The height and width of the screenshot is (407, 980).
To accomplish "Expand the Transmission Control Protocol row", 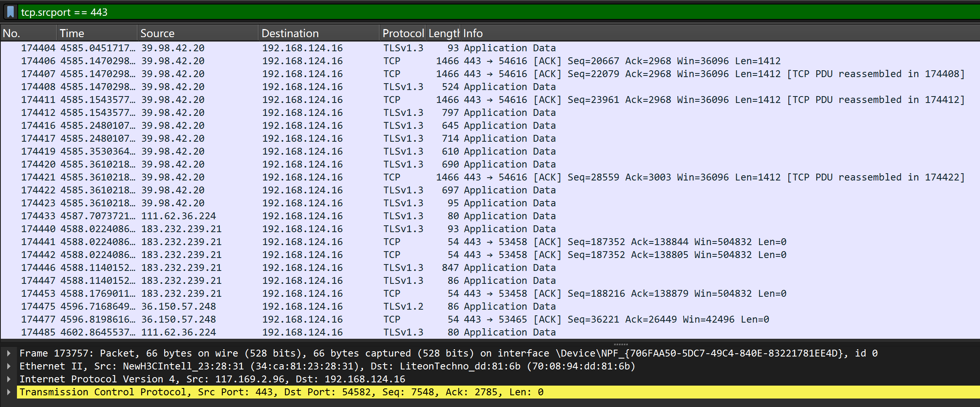I will click(8, 392).
